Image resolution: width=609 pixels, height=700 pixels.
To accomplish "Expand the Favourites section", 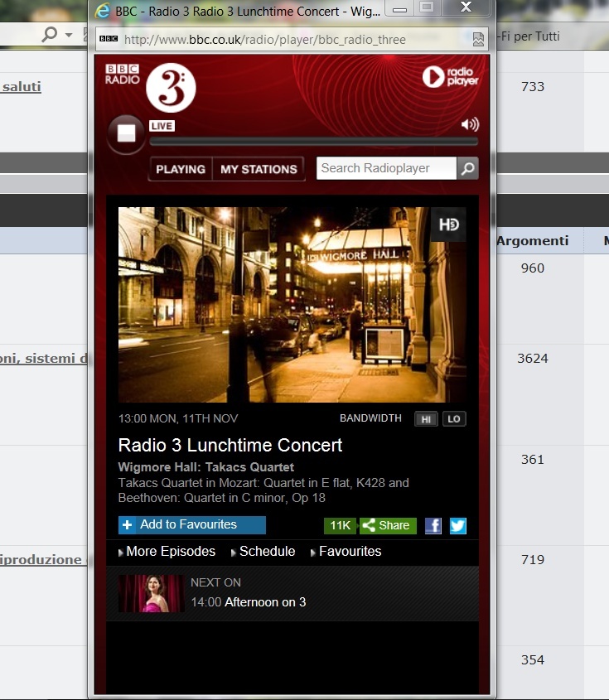I will click(346, 552).
